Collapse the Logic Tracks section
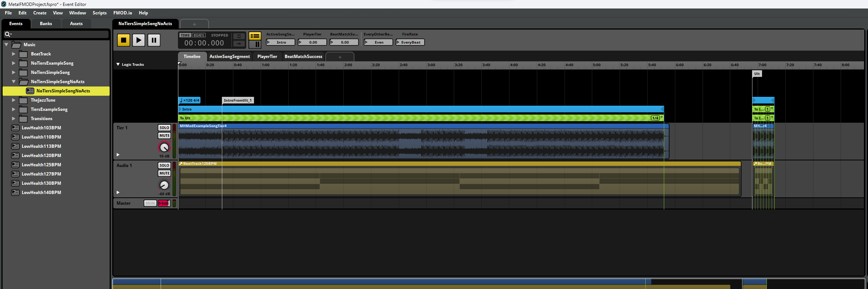This screenshot has height=289, width=868. point(118,64)
